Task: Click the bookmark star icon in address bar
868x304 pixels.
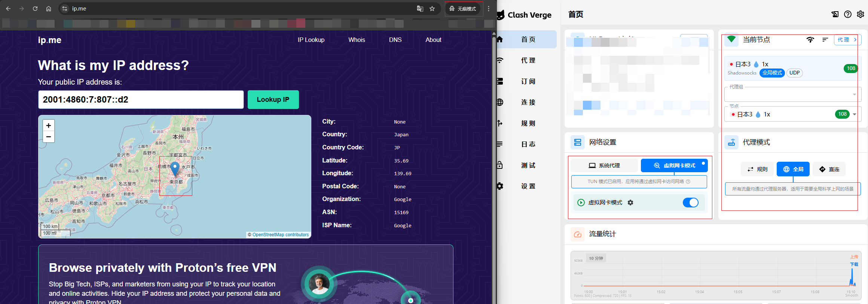Action: tap(432, 9)
